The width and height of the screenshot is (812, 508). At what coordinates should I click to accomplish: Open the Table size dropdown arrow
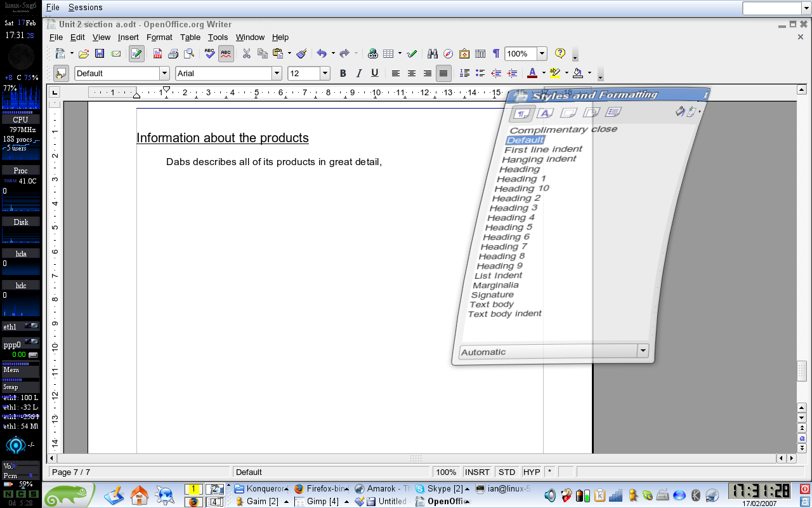pos(400,54)
